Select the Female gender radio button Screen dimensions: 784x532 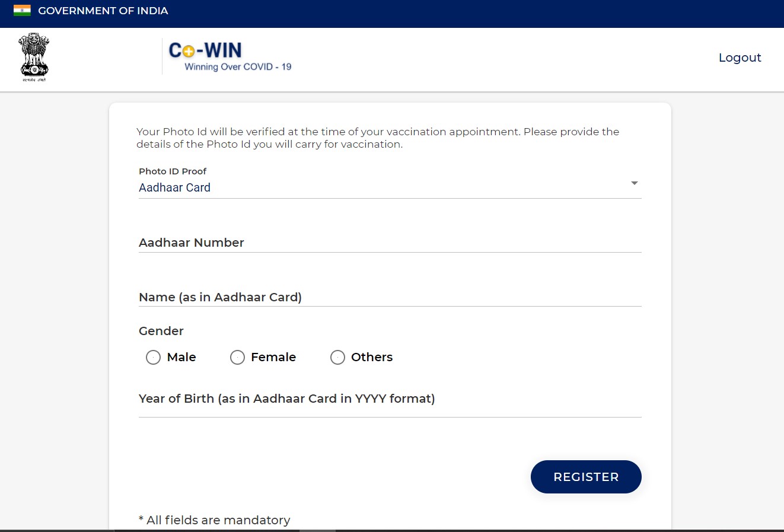[237, 357]
